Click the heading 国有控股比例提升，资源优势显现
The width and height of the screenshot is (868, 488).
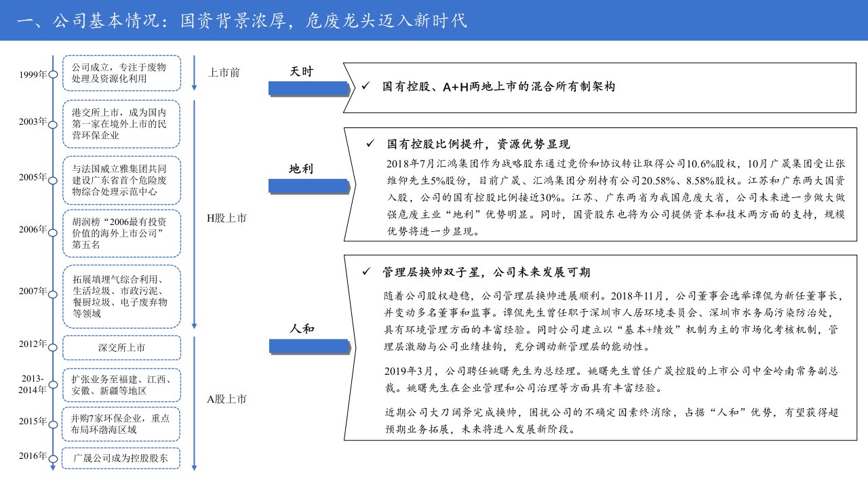point(479,144)
